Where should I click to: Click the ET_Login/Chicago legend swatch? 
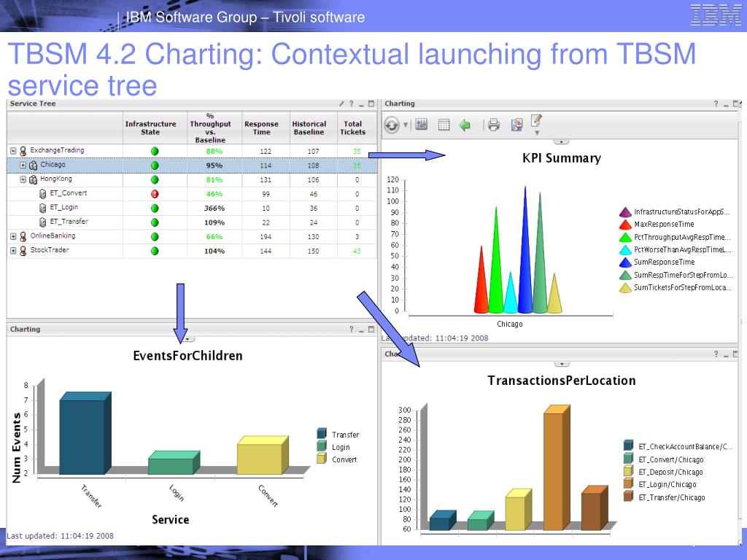tap(628, 484)
